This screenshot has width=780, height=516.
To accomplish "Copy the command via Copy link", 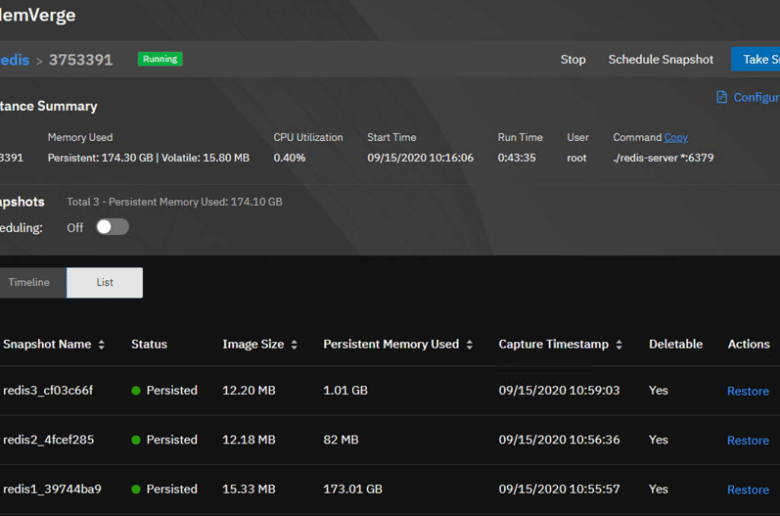I will [676, 137].
